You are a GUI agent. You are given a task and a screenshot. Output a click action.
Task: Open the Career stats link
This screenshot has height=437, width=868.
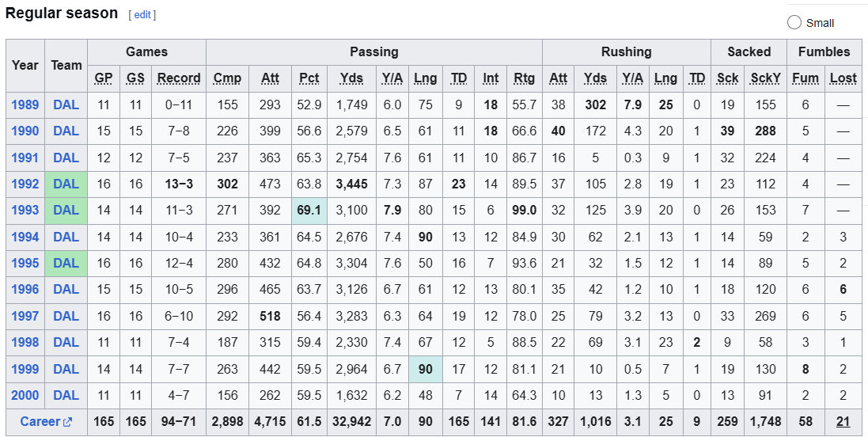(x=40, y=421)
